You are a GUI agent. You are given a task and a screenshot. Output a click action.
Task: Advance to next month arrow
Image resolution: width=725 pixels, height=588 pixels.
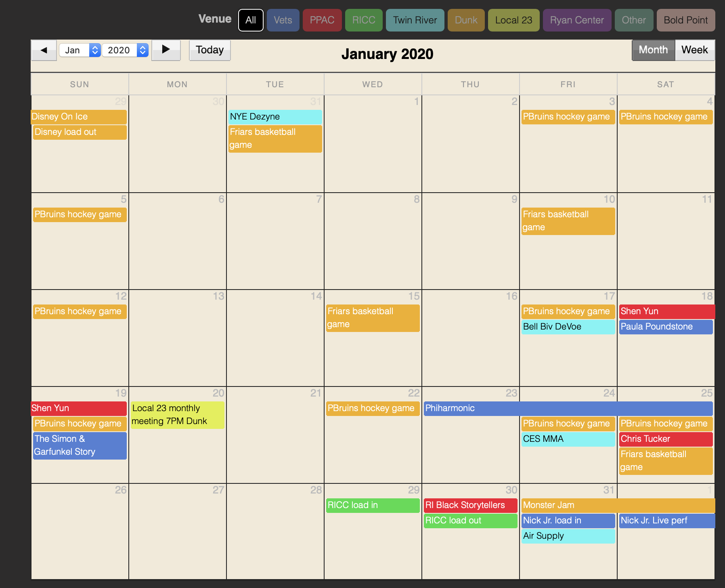pos(166,50)
